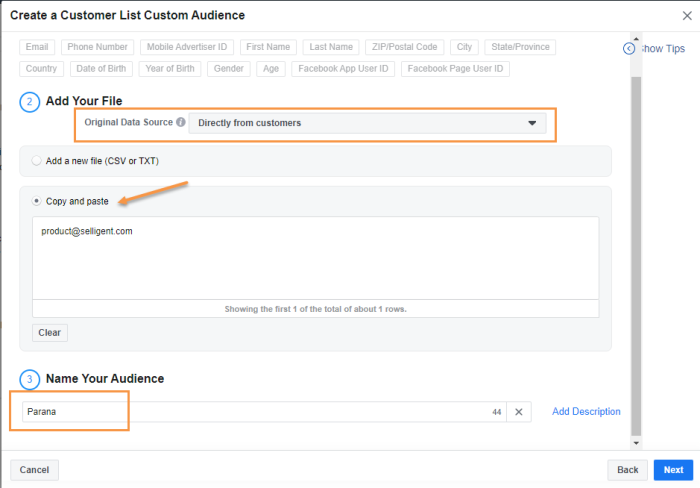Click the Mobile Advertiser ID tag
The width and height of the screenshot is (700, 488).
click(x=187, y=47)
